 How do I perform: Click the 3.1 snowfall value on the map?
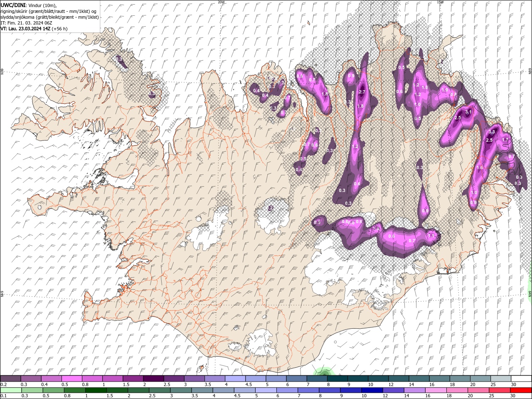point(468,112)
